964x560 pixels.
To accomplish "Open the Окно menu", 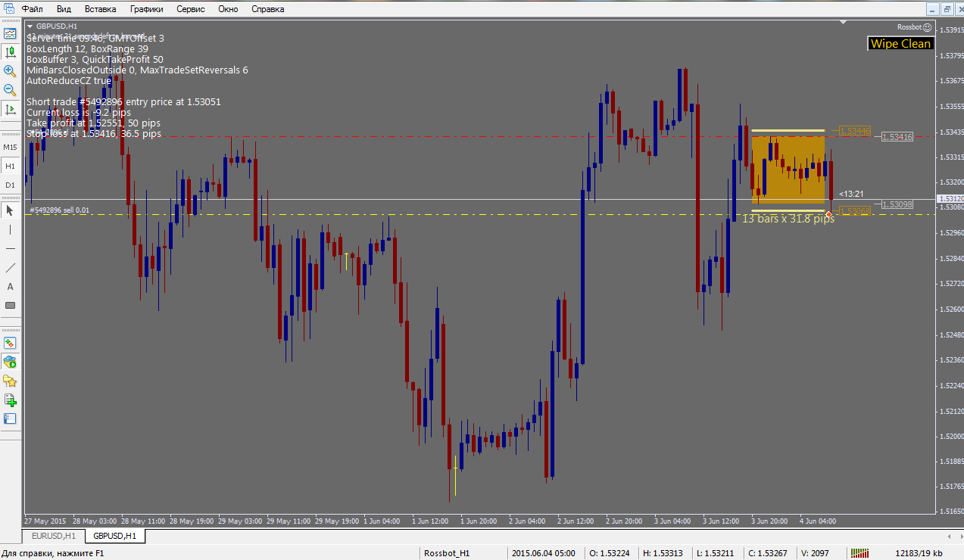I will pos(228,9).
